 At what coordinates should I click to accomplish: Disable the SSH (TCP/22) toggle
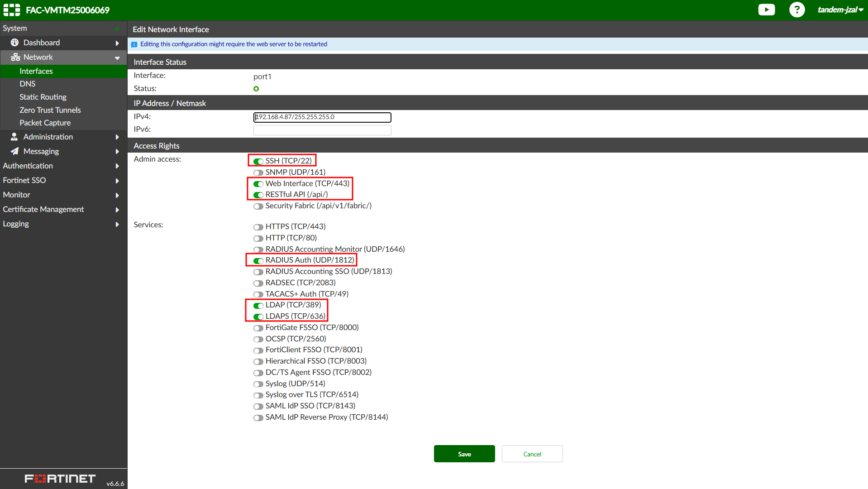point(258,161)
